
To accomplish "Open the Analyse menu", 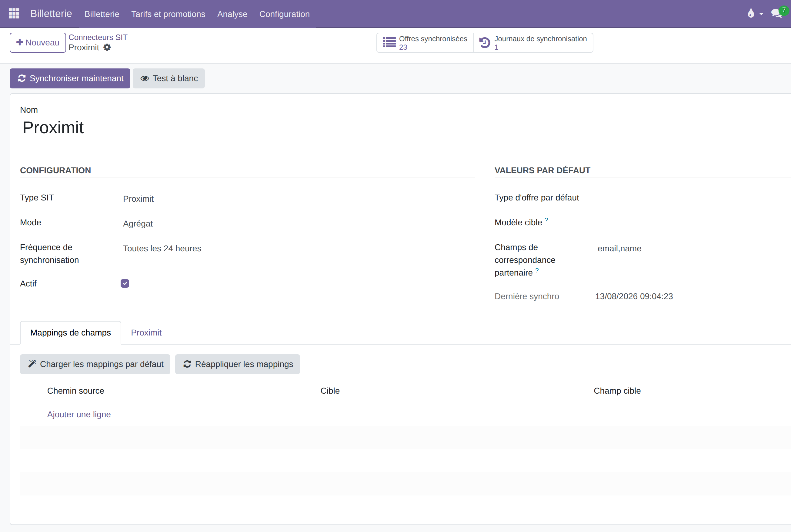I will point(232,14).
